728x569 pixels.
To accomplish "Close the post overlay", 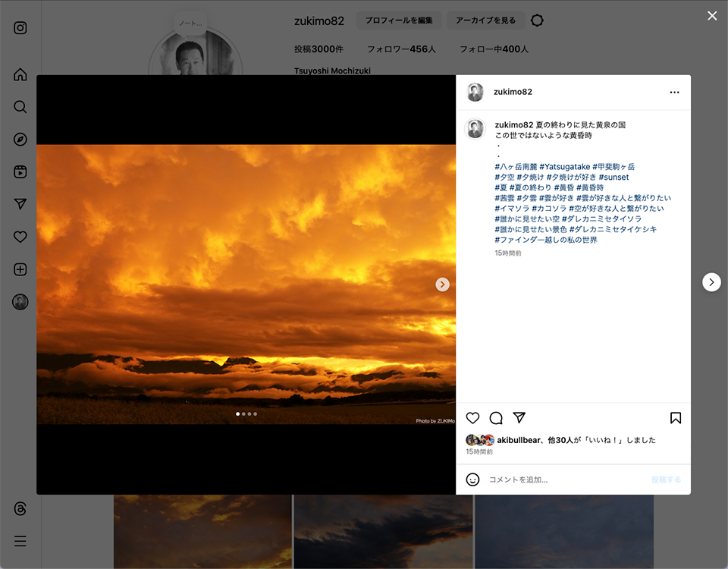I will click(x=712, y=16).
